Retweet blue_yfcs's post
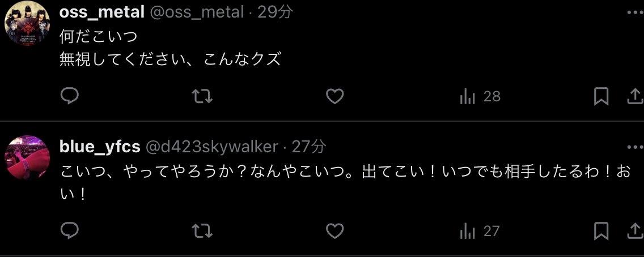 tap(202, 231)
